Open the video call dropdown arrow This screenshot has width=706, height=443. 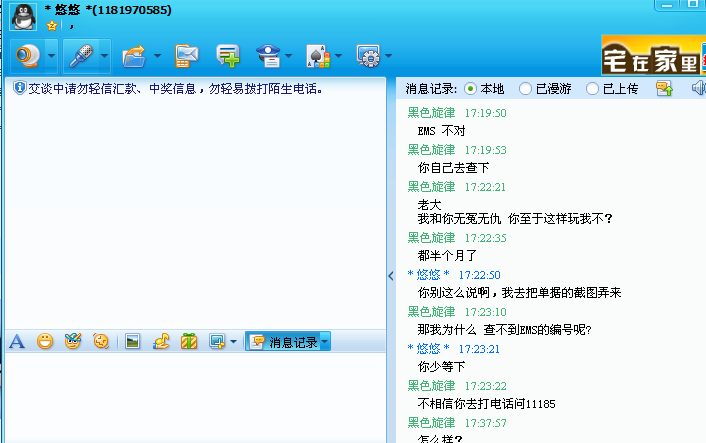(x=51, y=56)
